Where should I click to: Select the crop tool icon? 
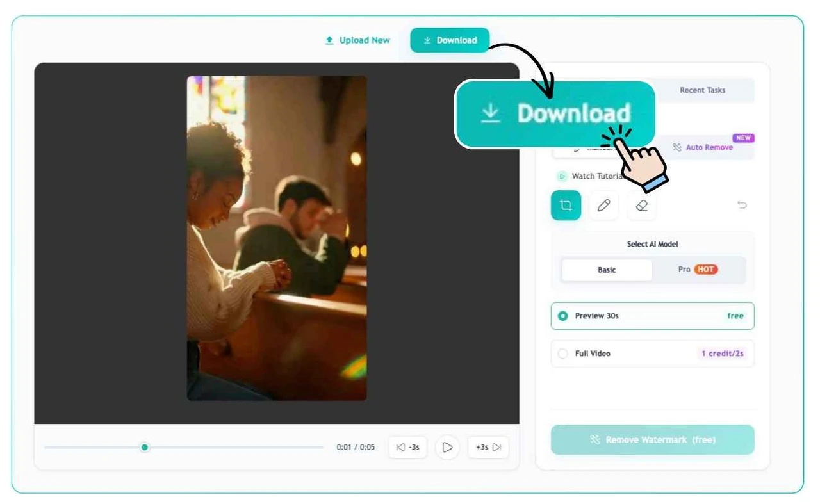(566, 205)
